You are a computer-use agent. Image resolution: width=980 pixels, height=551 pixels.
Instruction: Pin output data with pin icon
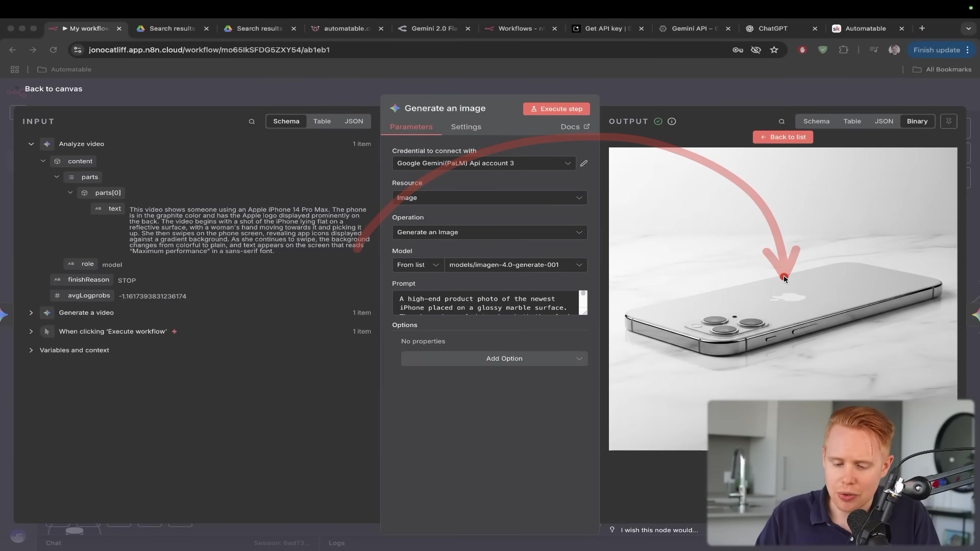(x=948, y=121)
